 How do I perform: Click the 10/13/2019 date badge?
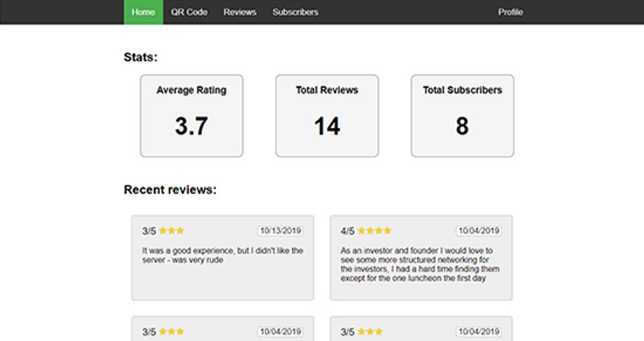tap(280, 231)
